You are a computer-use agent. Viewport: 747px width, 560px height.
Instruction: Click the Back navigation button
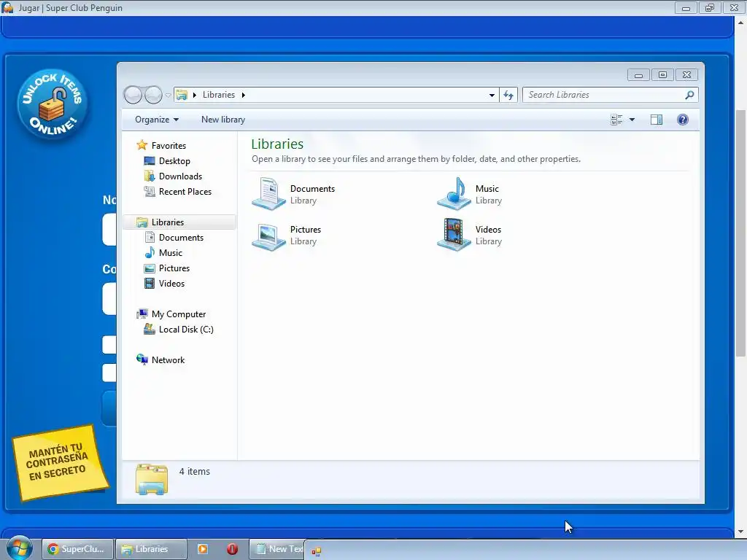(x=133, y=96)
